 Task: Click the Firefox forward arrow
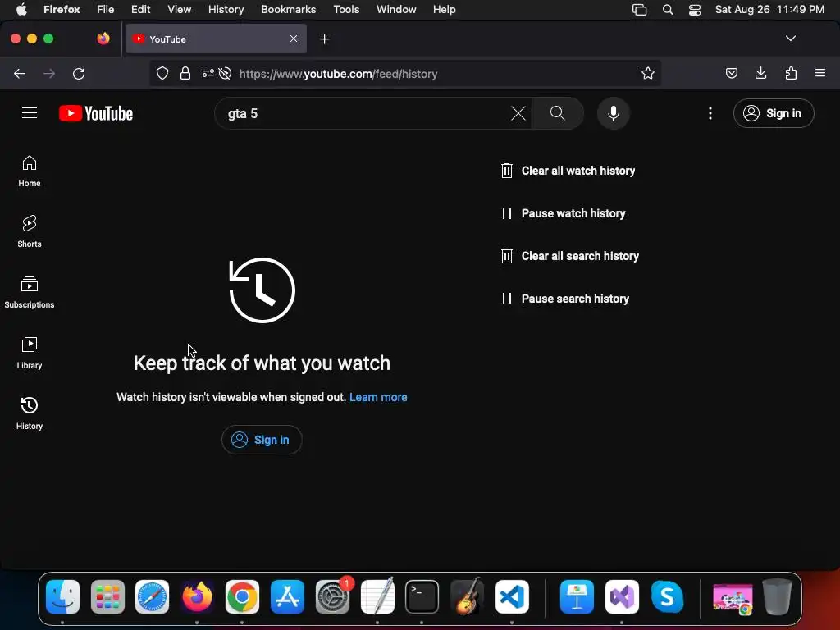click(x=49, y=73)
